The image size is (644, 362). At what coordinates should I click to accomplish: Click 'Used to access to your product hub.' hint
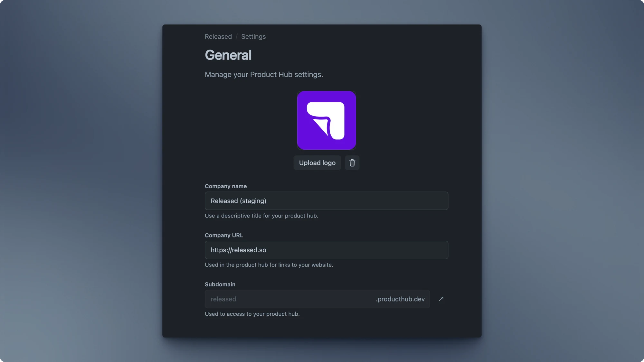tap(252, 314)
